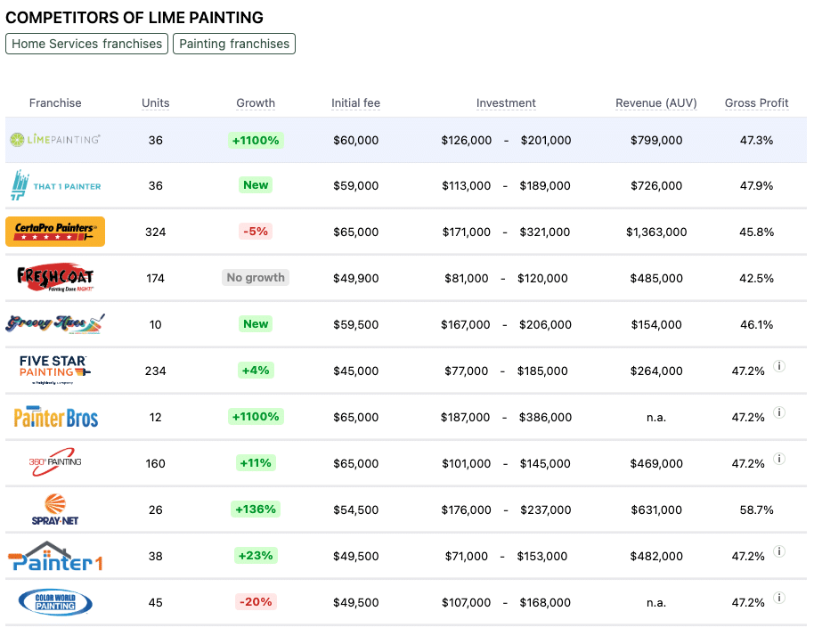Click the Competitors of Lime Painting heading
This screenshot has height=644, width=814.
[134, 18]
